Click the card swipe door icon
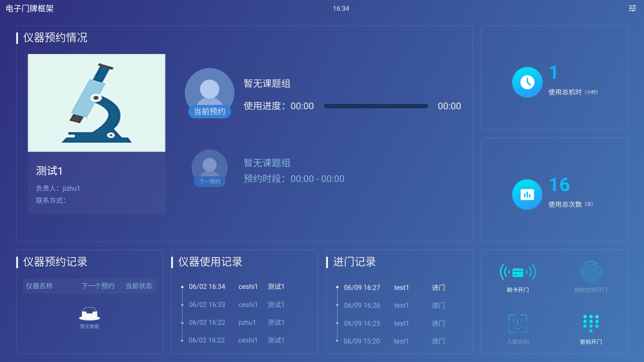This screenshot has height=362, width=644. coord(518,272)
